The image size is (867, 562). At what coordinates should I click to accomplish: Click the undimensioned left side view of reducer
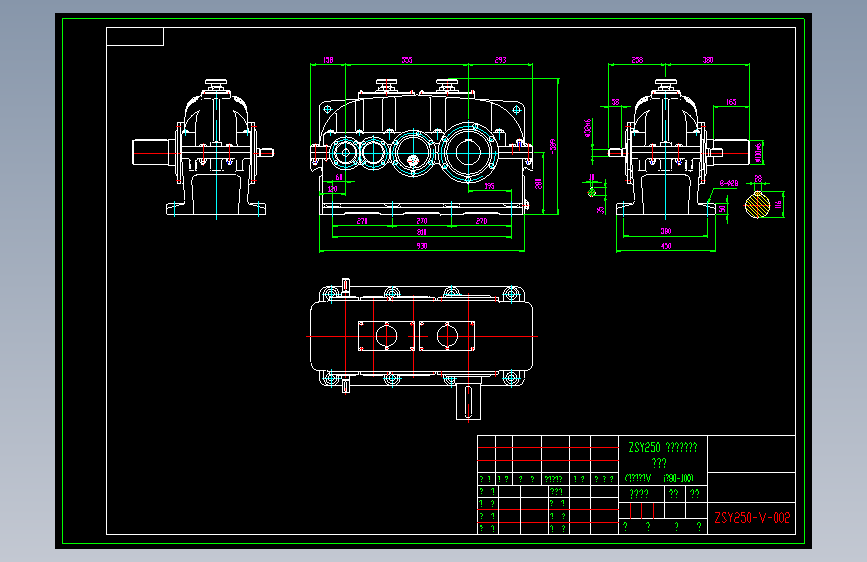click(203, 148)
